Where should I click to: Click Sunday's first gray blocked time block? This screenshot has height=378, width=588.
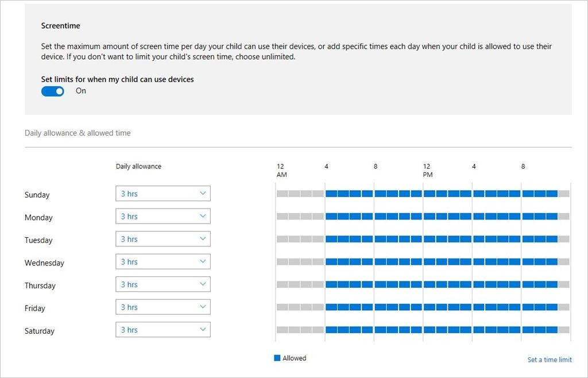[x=282, y=194]
